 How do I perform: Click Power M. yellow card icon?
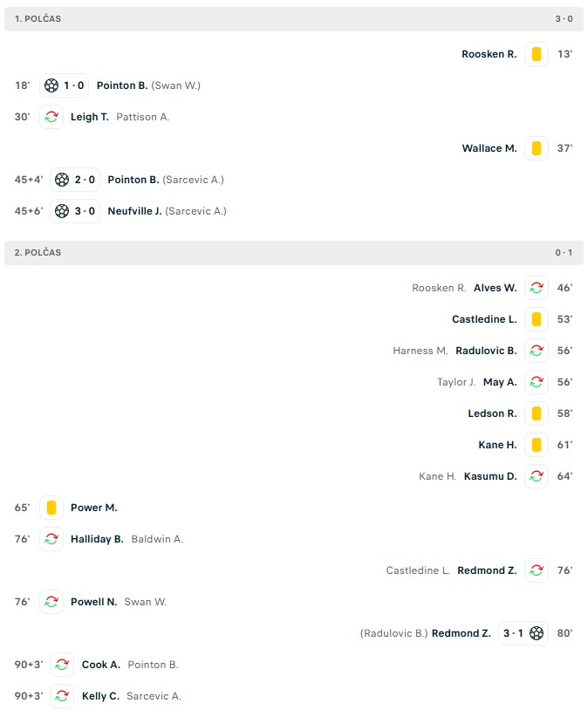click(51, 508)
